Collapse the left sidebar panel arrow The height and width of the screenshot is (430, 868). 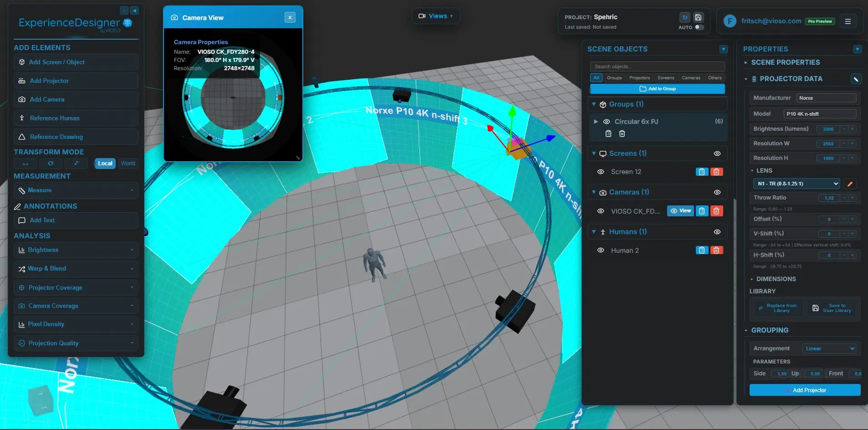point(134,10)
